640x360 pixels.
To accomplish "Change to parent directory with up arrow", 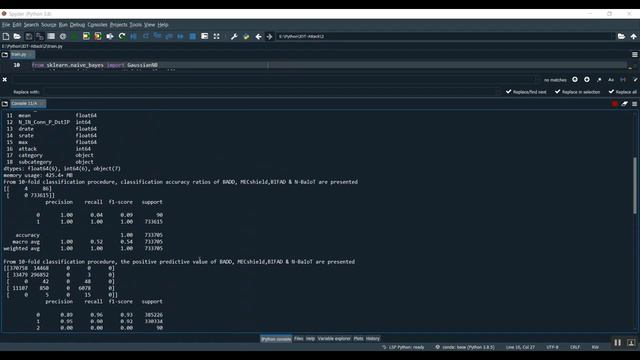I will [x=633, y=36].
